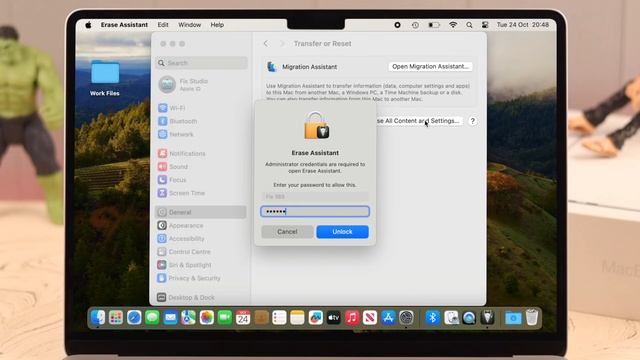Click Unlock in the Erase Assistant dialog
640x360 pixels.
click(342, 231)
